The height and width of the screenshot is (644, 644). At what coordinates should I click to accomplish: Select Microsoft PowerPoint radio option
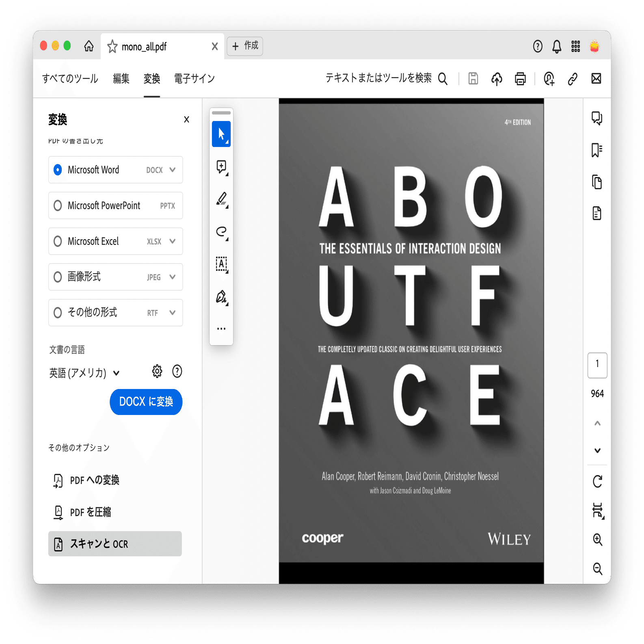tap(58, 205)
